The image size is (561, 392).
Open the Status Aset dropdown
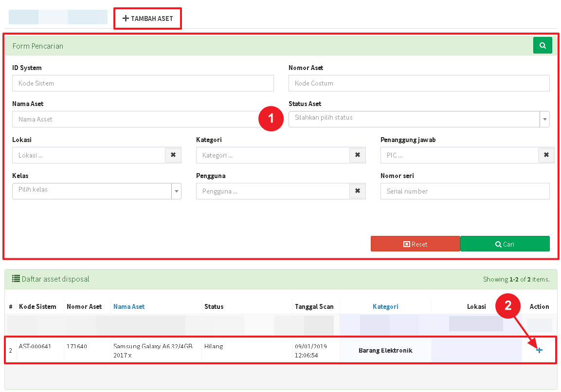(418, 119)
